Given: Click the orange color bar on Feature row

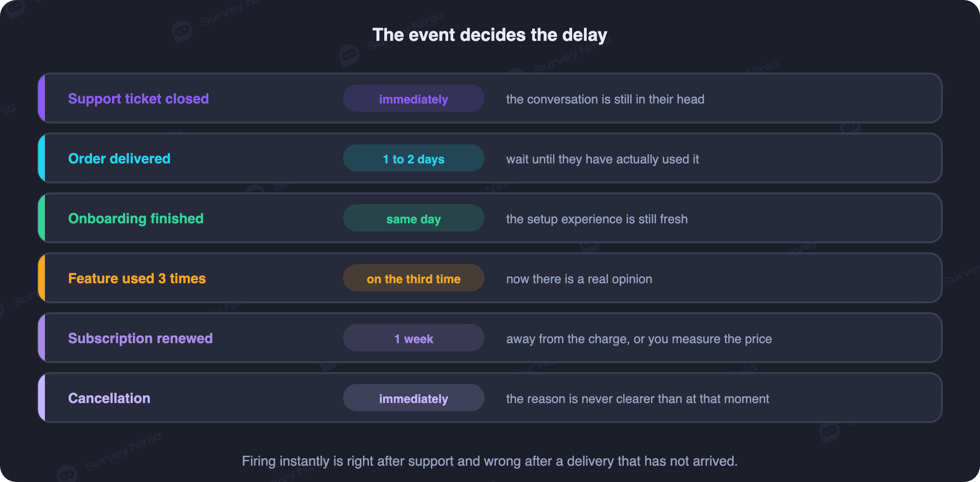Looking at the screenshot, I should pyautogui.click(x=41, y=278).
